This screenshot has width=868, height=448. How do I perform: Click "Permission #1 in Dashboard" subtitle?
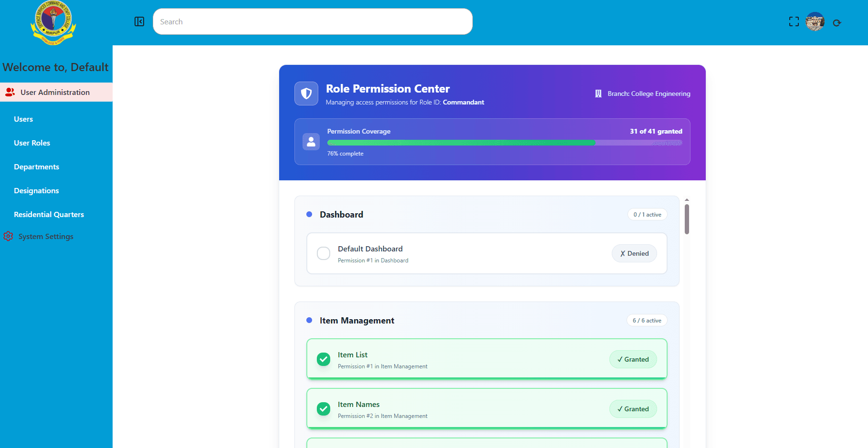(373, 260)
